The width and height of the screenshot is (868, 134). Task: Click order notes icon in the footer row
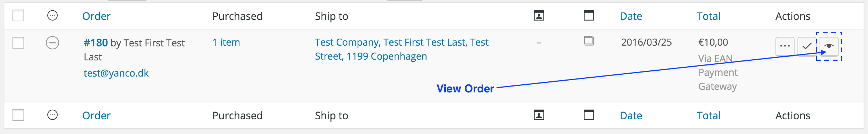[x=589, y=115]
